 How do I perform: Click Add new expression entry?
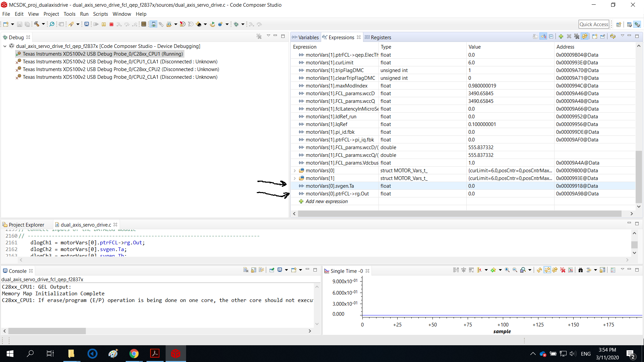(x=327, y=201)
